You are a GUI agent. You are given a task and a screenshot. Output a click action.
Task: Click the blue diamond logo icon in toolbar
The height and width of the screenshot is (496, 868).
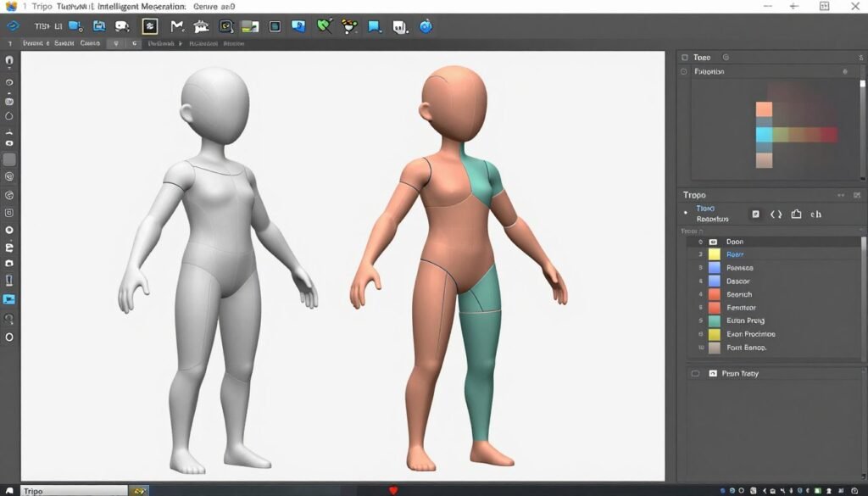pos(13,26)
